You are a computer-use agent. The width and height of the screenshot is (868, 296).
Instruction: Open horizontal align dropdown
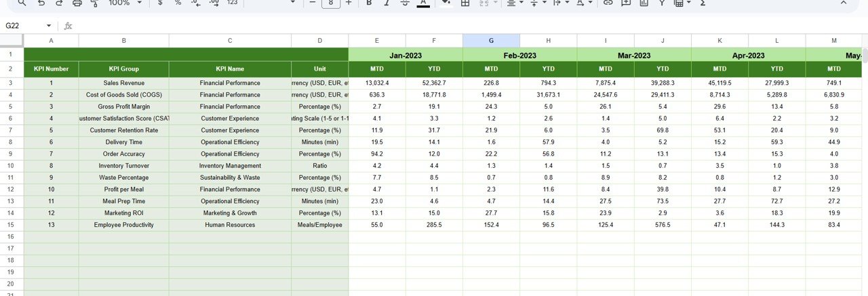(x=515, y=3)
